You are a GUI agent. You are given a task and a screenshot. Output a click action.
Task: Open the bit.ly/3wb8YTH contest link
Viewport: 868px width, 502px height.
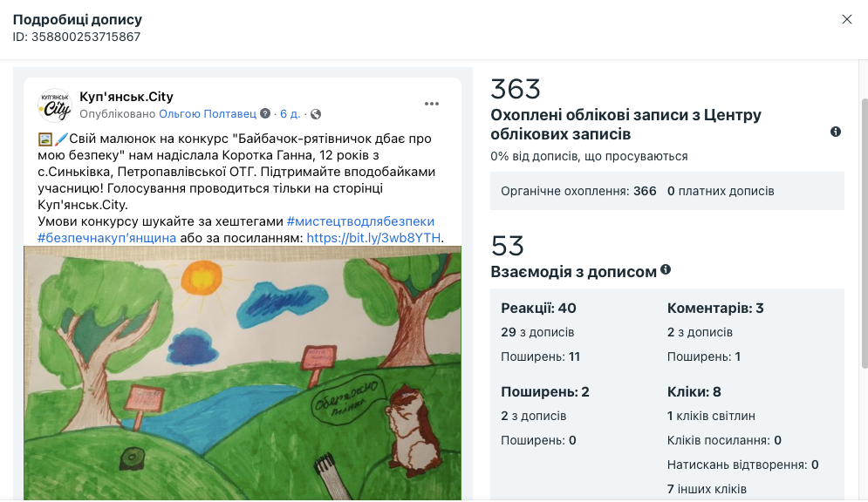point(373,238)
